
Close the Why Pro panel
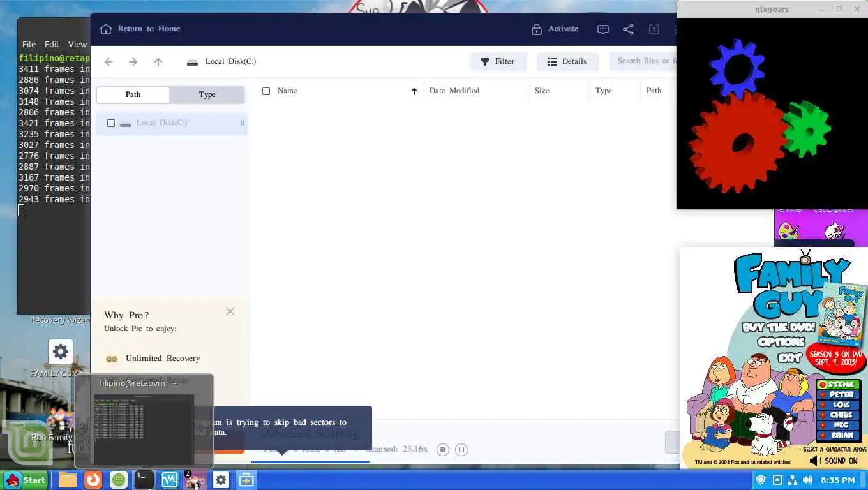pos(230,311)
